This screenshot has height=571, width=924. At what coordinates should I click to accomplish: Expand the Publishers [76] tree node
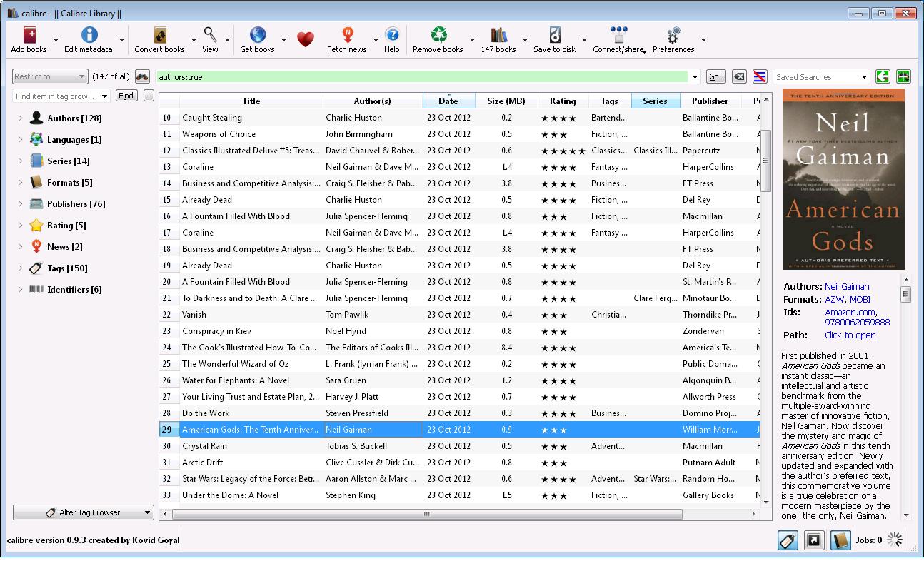pos(20,204)
